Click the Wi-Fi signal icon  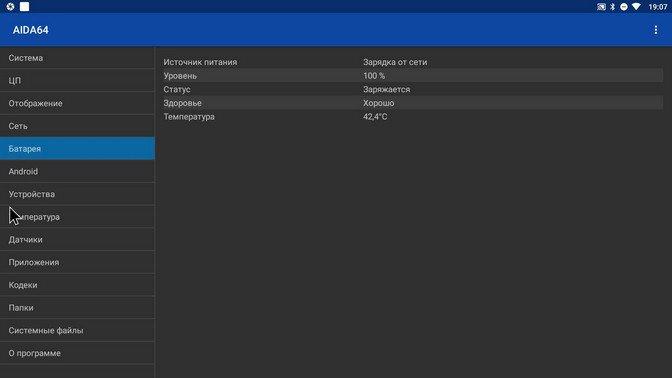(x=636, y=7)
